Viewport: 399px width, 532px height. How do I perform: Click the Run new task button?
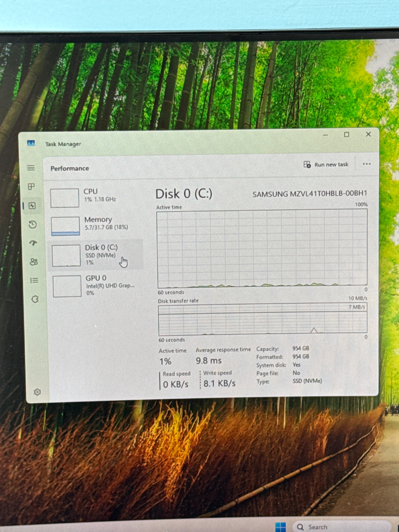(x=326, y=165)
